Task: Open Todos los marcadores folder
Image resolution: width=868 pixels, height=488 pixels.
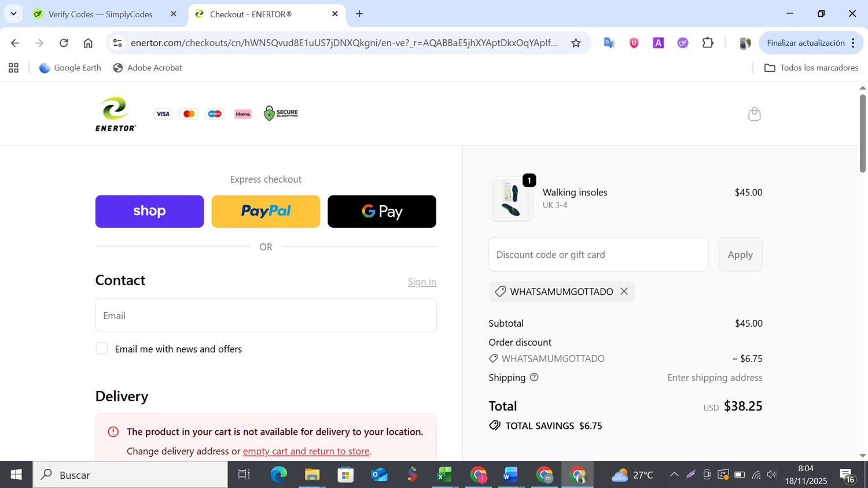Action: pyautogui.click(x=811, y=68)
